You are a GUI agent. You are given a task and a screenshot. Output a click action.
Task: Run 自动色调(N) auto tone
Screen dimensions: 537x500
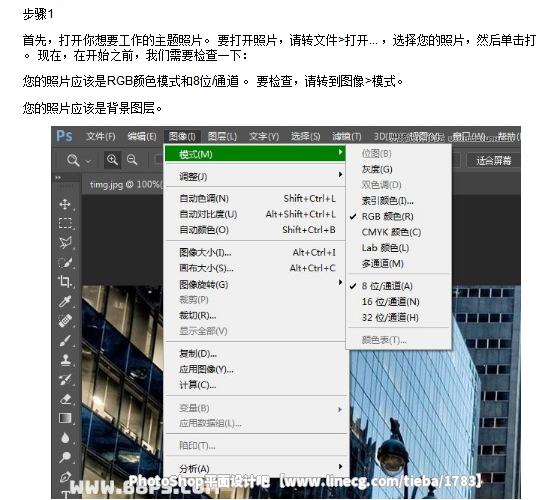255,199
